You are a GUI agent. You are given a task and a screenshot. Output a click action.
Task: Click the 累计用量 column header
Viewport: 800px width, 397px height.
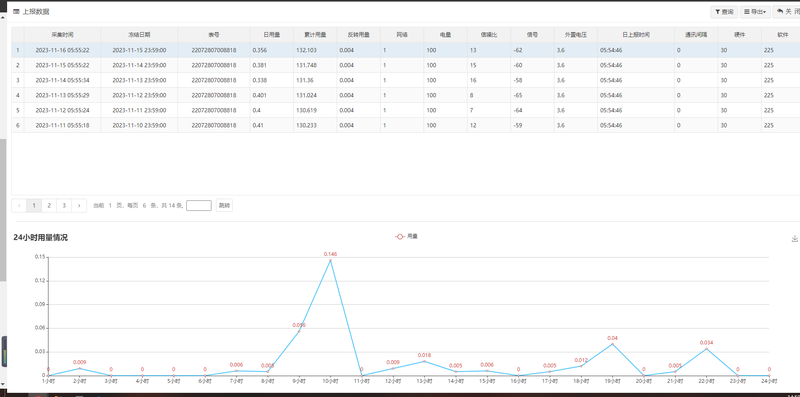(x=315, y=35)
